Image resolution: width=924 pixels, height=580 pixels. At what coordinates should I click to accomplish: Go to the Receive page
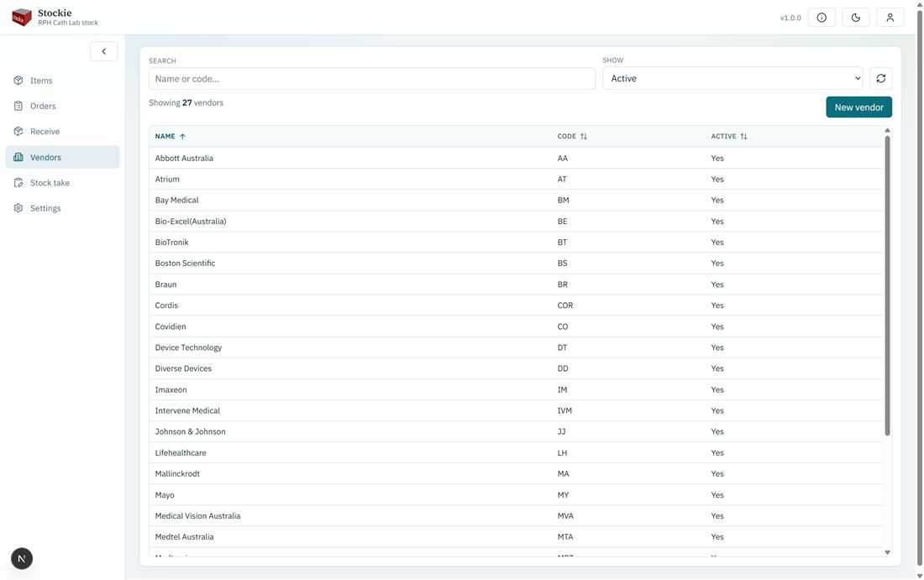[x=62, y=131]
